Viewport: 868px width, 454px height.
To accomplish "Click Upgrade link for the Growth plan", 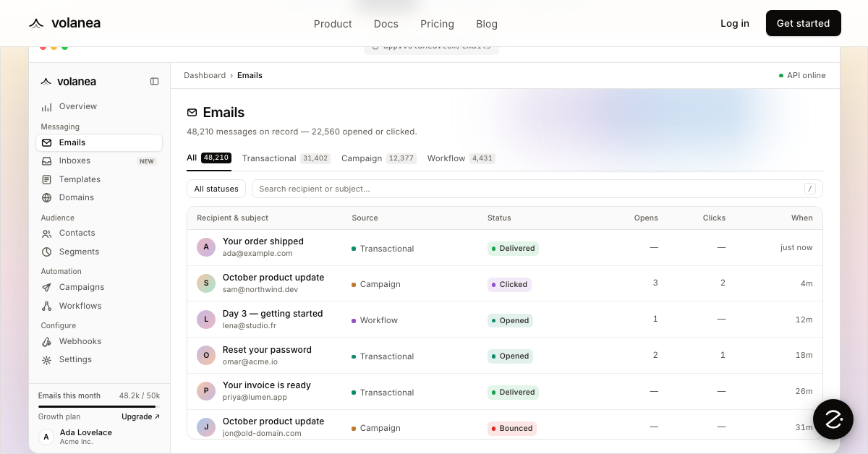I will click(140, 416).
